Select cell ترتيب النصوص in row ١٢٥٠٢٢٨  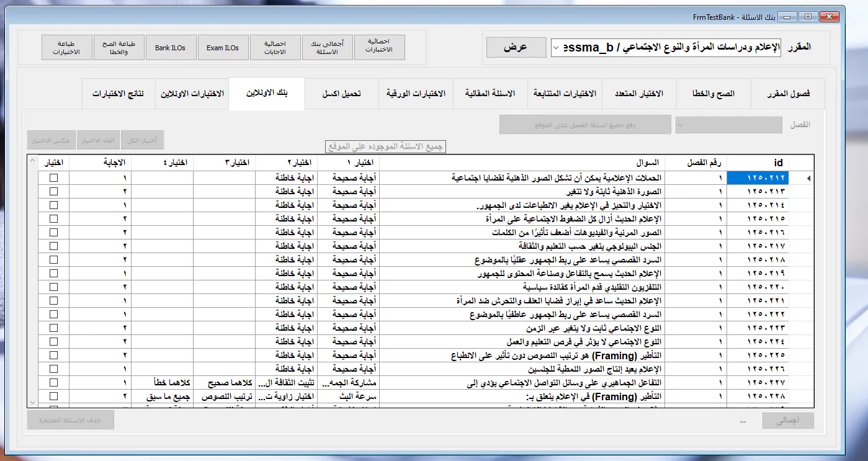(x=224, y=396)
